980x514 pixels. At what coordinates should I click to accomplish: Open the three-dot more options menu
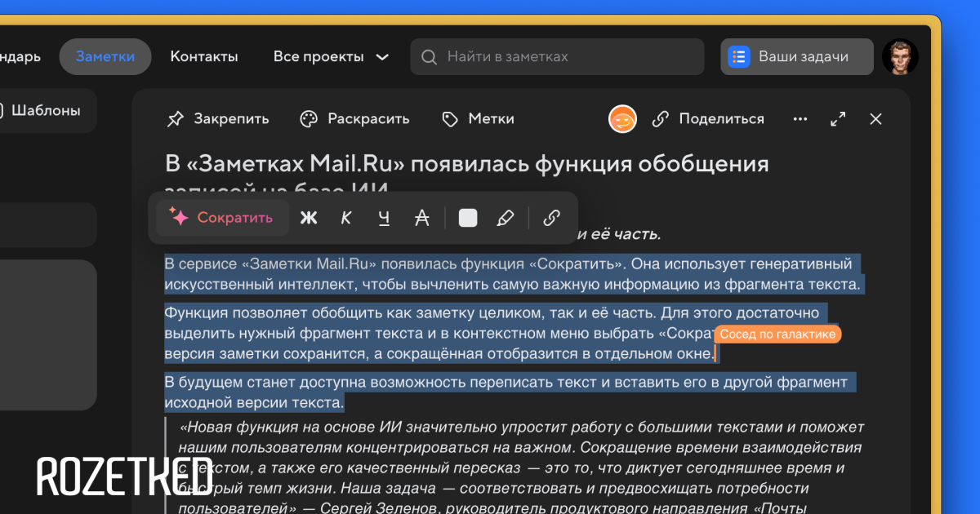pyautogui.click(x=800, y=119)
